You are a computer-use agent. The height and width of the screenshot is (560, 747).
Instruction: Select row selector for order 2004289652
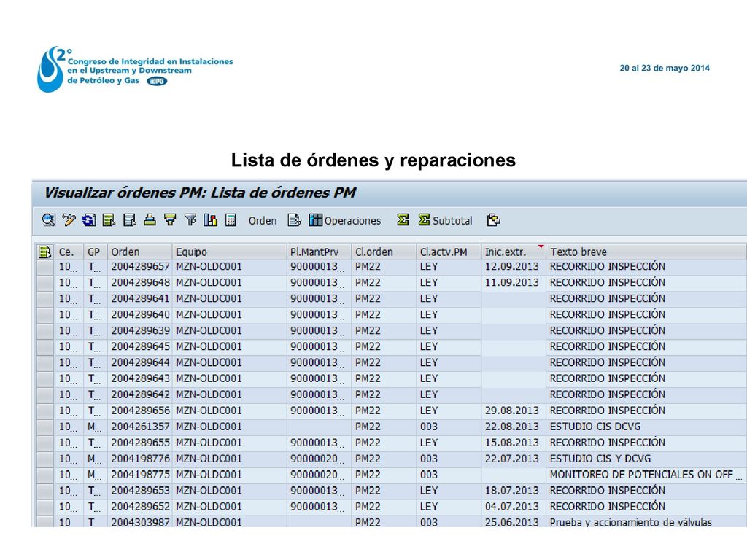click(x=45, y=507)
